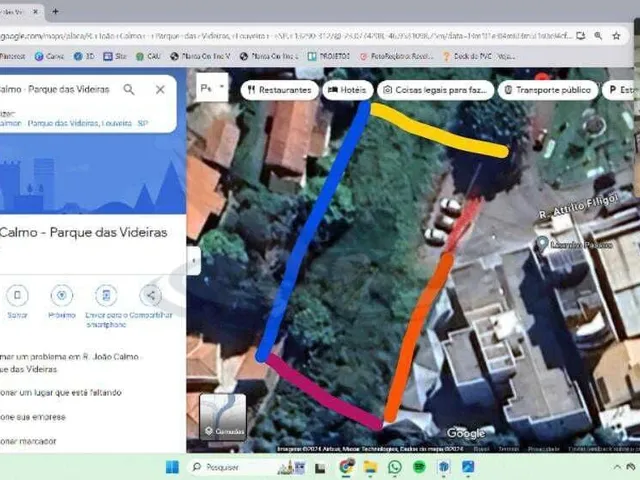Click the imagery copyright text on the map
This screenshot has height=480, width=640.
370,449
